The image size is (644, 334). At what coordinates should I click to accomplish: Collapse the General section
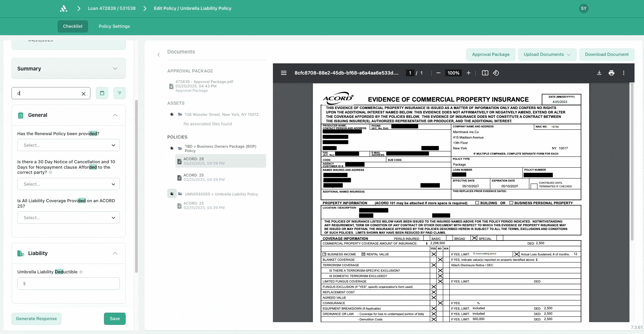click(x=115, y=115)
